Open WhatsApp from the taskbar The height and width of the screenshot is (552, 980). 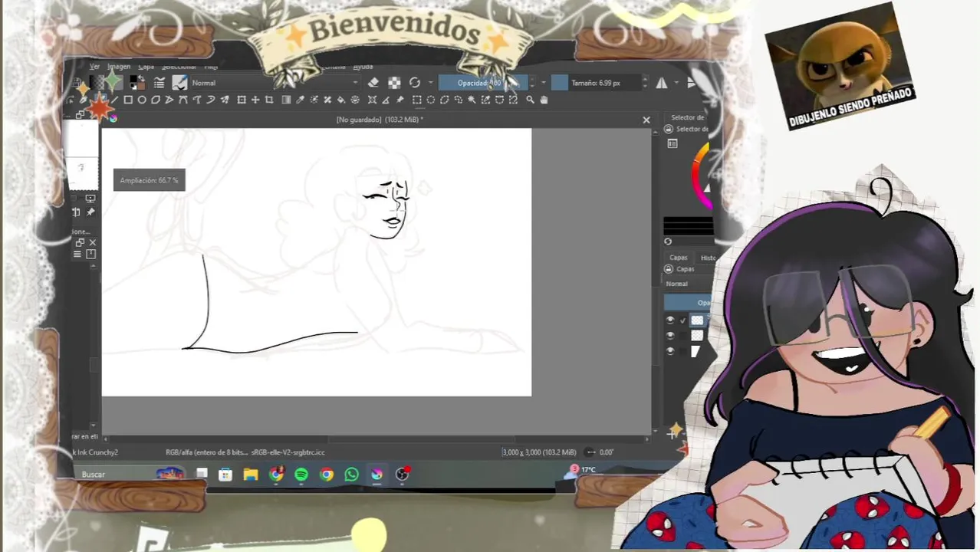(351, 475)
